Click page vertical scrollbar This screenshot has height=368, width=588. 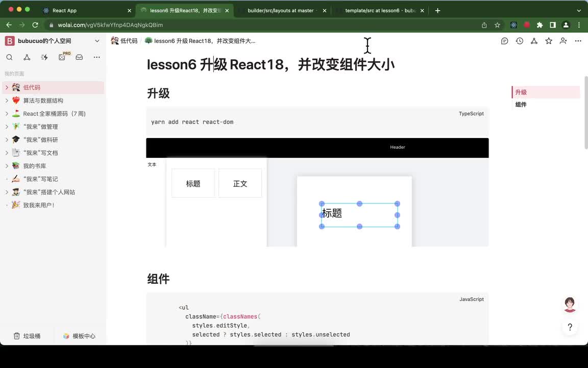[x=586, y=112]
